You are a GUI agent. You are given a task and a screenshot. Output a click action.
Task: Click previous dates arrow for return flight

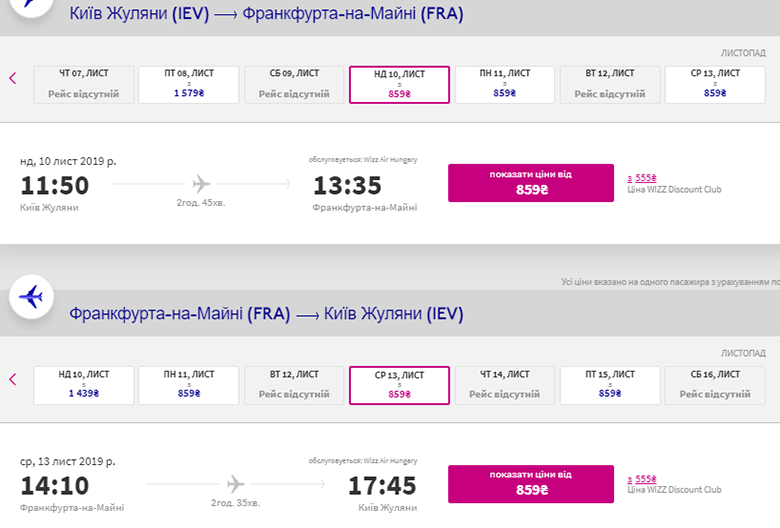click(13, 379)
